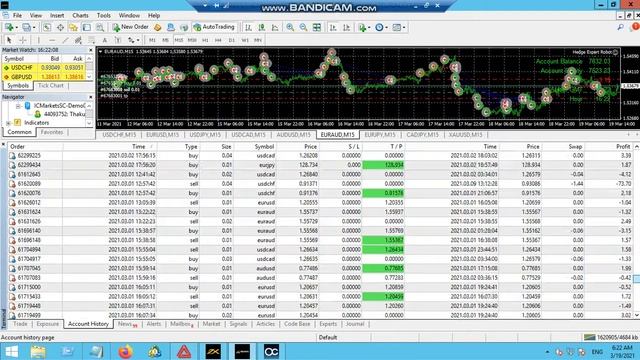
Task: Toggle the AutoTrading button
Action: tap(214, 27)
